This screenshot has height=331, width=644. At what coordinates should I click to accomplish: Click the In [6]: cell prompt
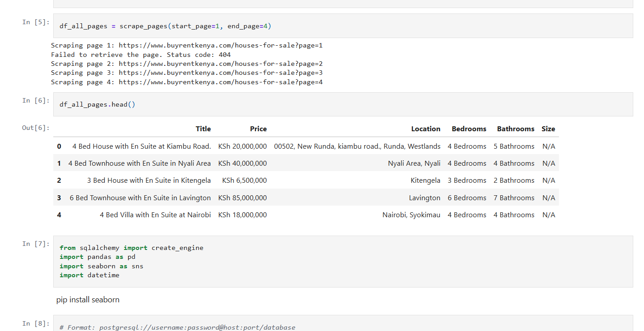click(x=36, y=100)
